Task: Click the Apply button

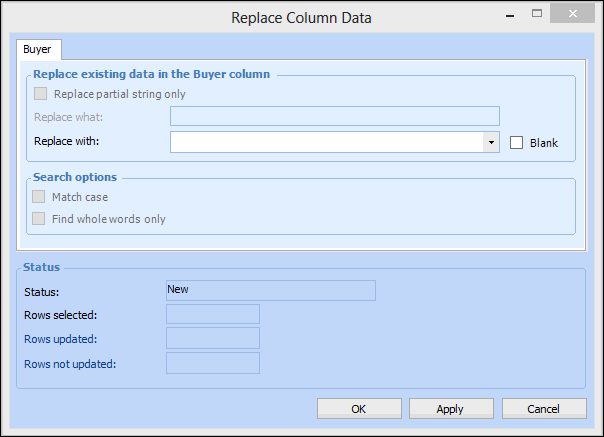Action: pos(450,408)
